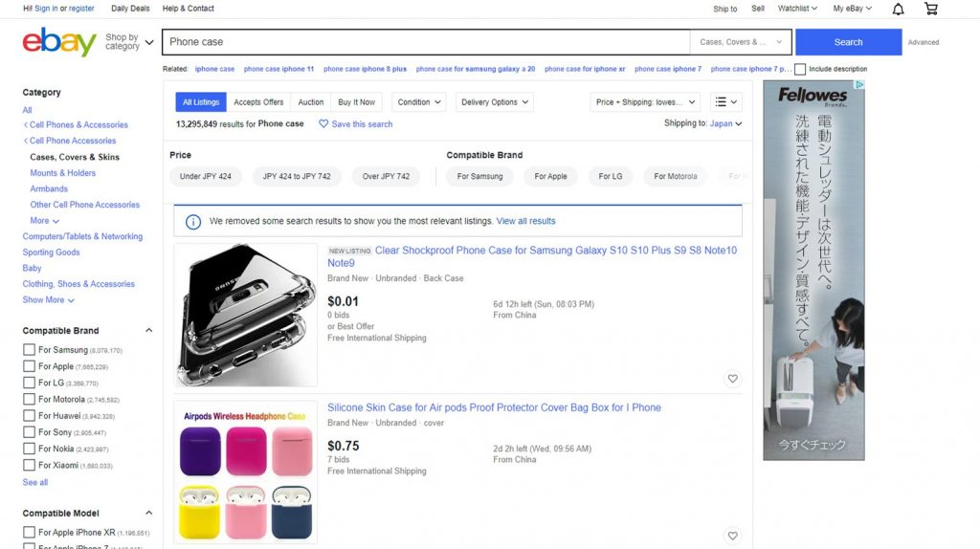
Task: Tick the For Huawei checkbox
Action: pyautogui.click(x=29, y=415)
